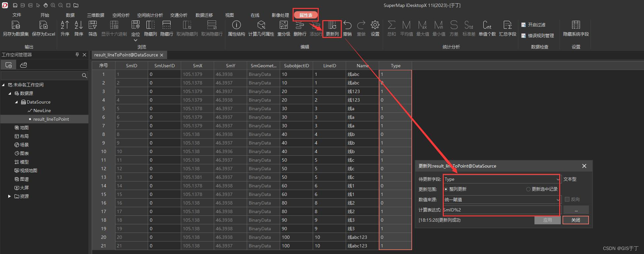
Task: Close the 更新列 dialog with X
Action: 584,166
